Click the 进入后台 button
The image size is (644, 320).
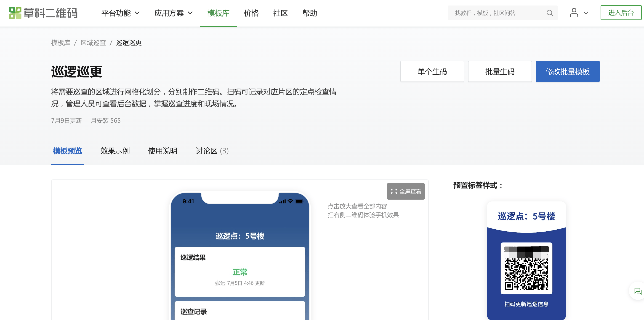620,13
